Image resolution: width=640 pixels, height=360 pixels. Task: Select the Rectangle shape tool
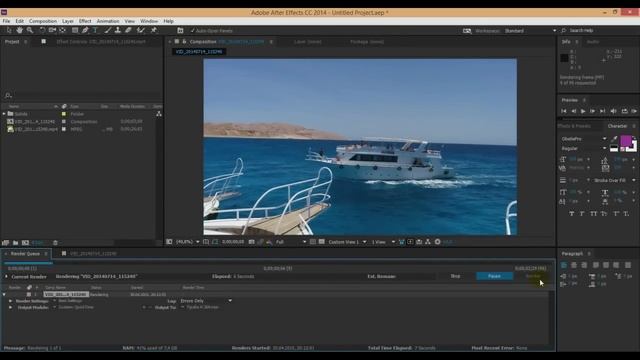[x=75, y=30]
